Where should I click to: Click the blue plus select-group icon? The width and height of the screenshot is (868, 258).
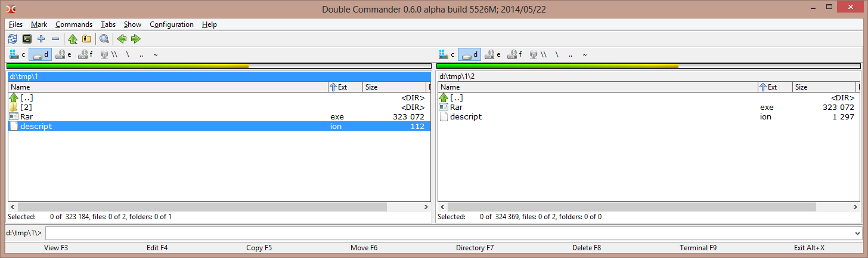[41, 39]
